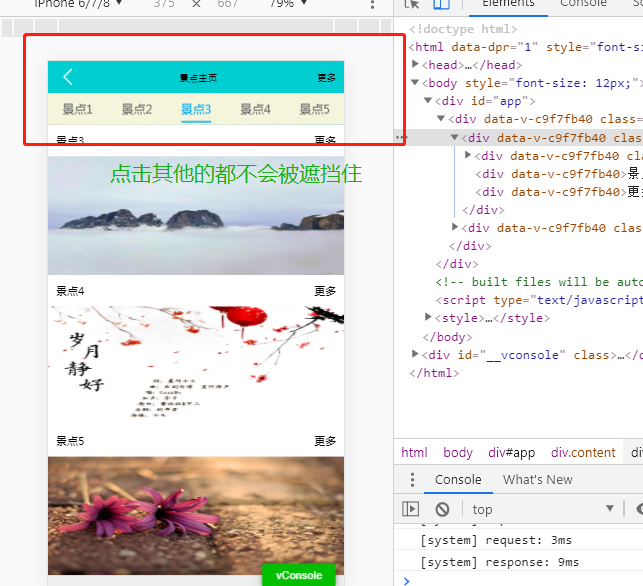Screen dimensions: 643x586
Task: Click the device height field 667
Action: (228, 3)
